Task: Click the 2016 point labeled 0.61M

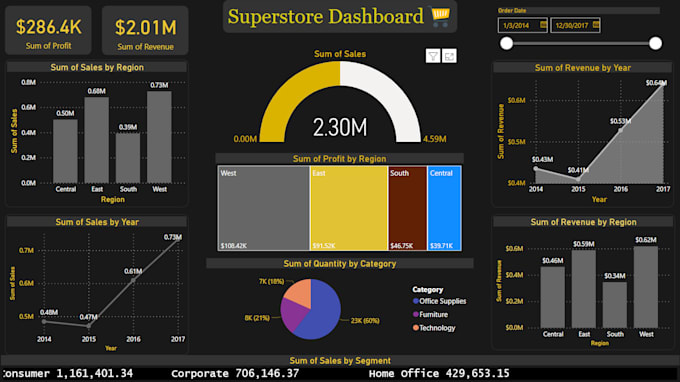Action: click(x=133, y=280)
